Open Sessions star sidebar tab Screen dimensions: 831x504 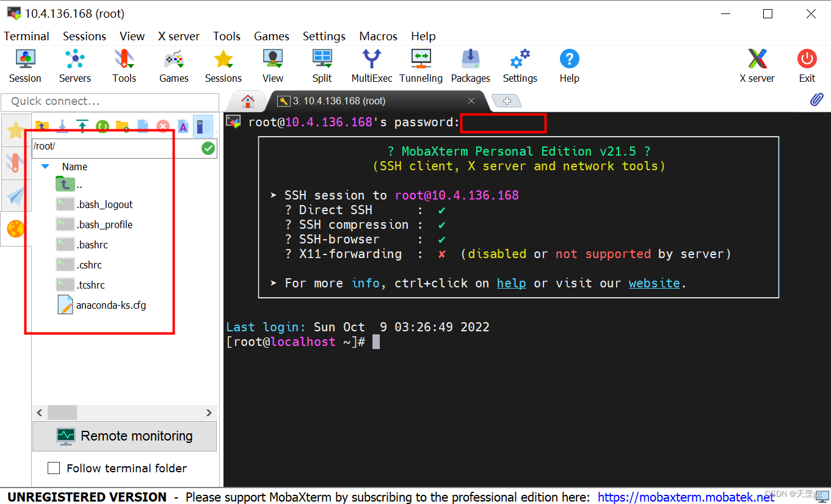tap(16, 130)
